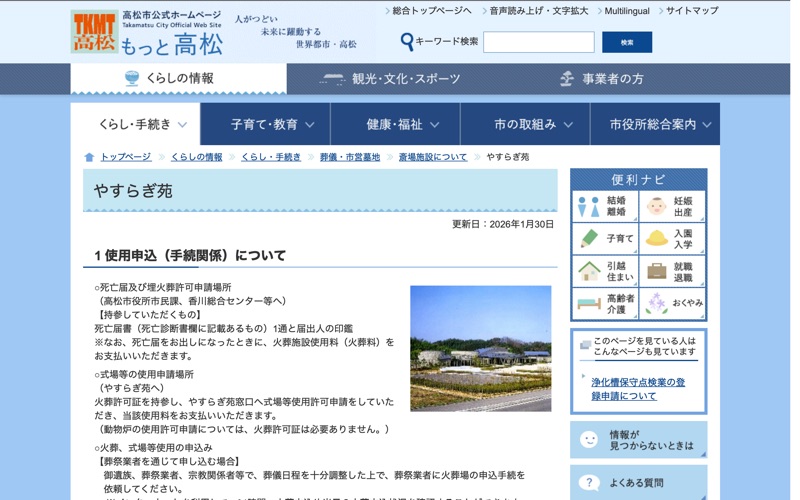Screen dimensions: 800x500
Task: Open the おくやみ flower icon
Action: (657, 303)
